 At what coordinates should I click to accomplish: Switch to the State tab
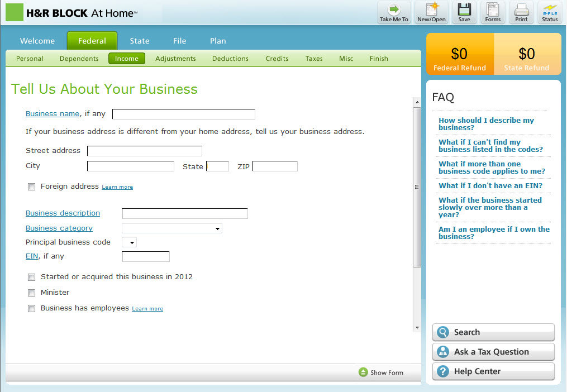140,41
